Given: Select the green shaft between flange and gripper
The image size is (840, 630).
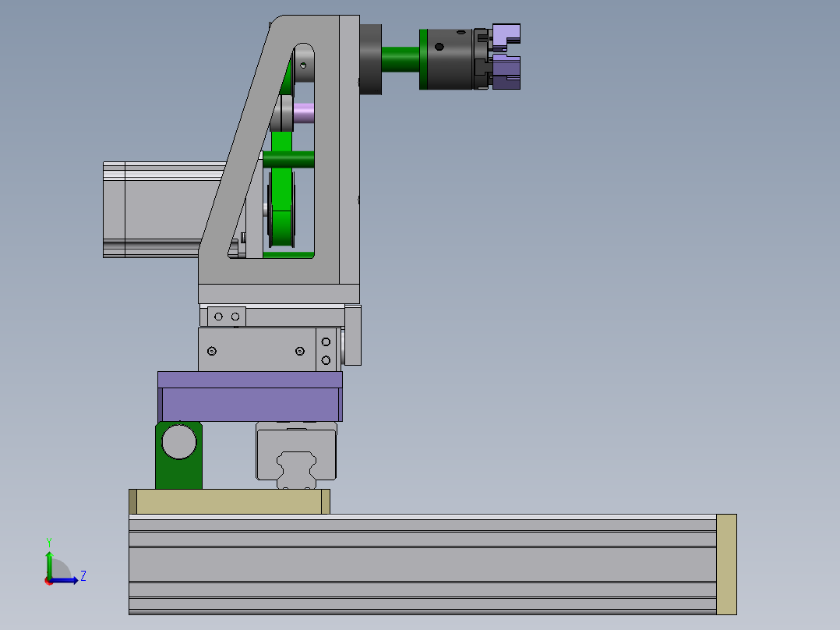Looking at the screenshot, I should (x=401, y=59).
